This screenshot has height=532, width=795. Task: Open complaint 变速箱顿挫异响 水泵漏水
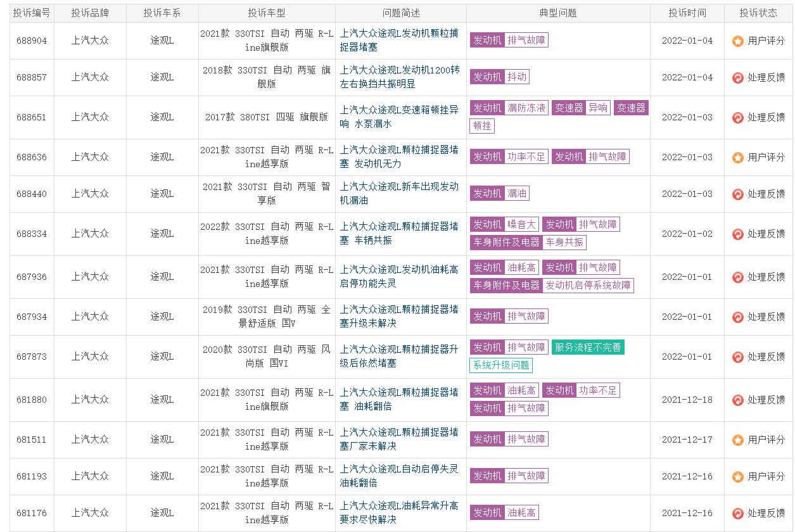click(398, 117)
